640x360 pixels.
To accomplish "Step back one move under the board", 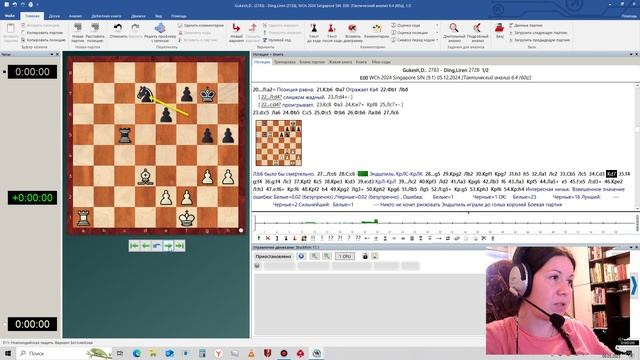I will coord(145,246).
